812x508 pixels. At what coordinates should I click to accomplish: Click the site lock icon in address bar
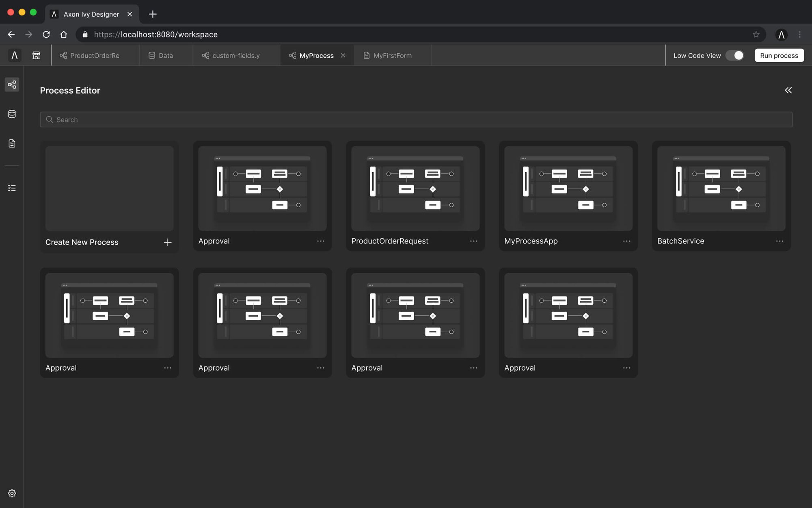pyautogui.click(x=85, y=35)
